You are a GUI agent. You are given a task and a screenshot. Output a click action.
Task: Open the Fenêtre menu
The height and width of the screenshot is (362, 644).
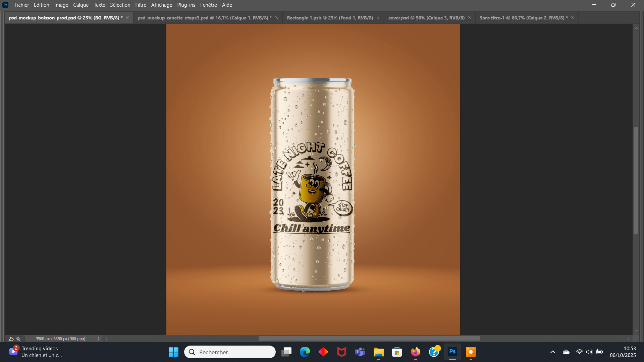click(208, 5)
